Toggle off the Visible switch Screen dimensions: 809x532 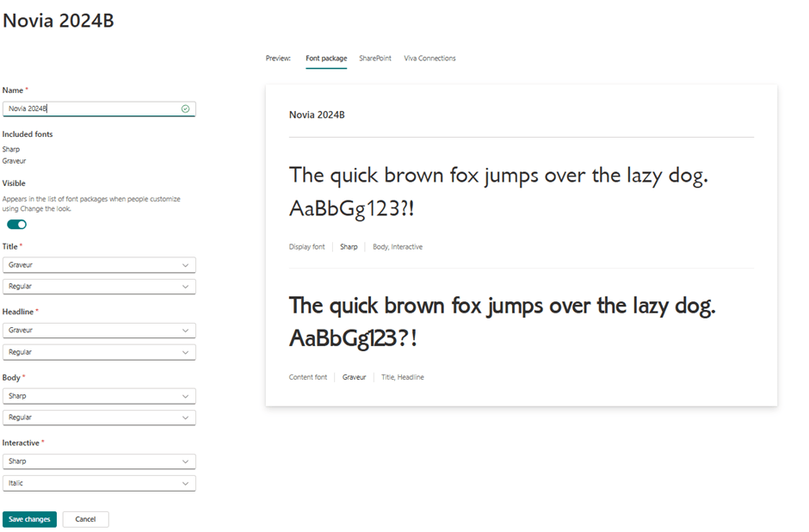[15, 224]
